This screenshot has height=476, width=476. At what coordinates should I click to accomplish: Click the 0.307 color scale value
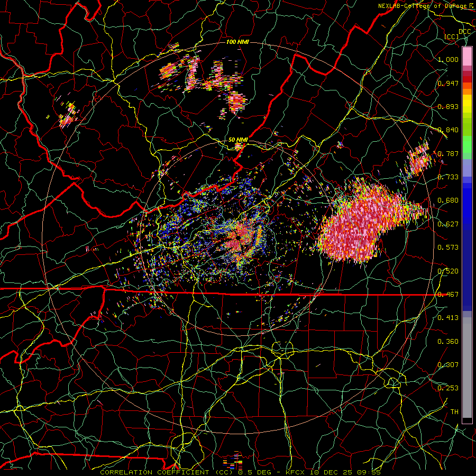tap(448, 365)
